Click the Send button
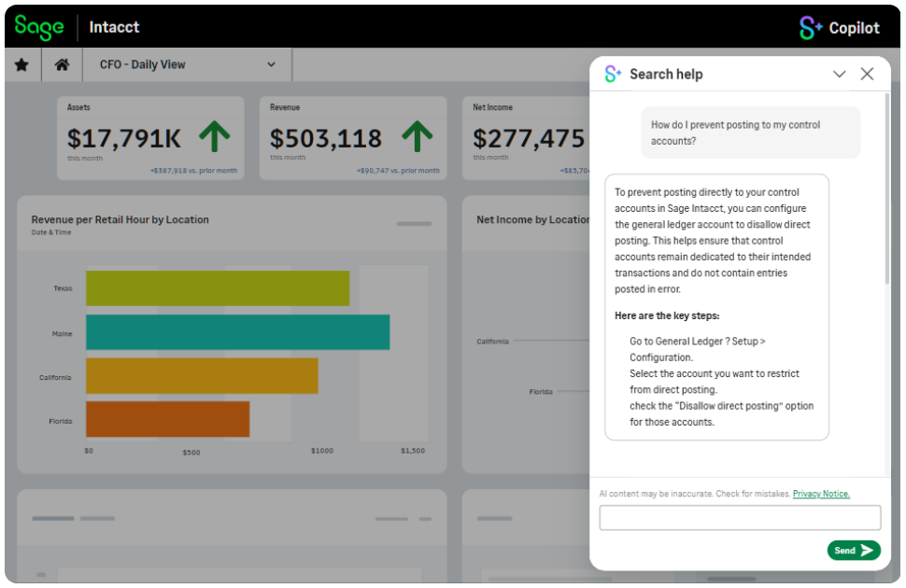This screenshot has height=588, width=906. [854, 551]
